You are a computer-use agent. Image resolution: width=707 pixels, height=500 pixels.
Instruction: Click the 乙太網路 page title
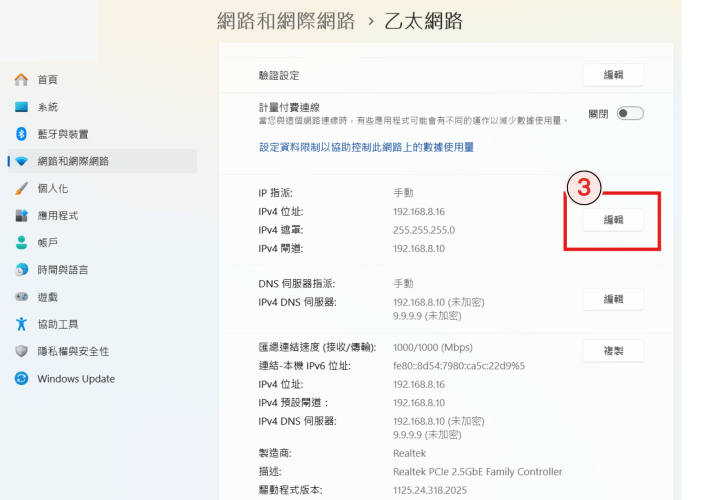[x=423, y=21]
